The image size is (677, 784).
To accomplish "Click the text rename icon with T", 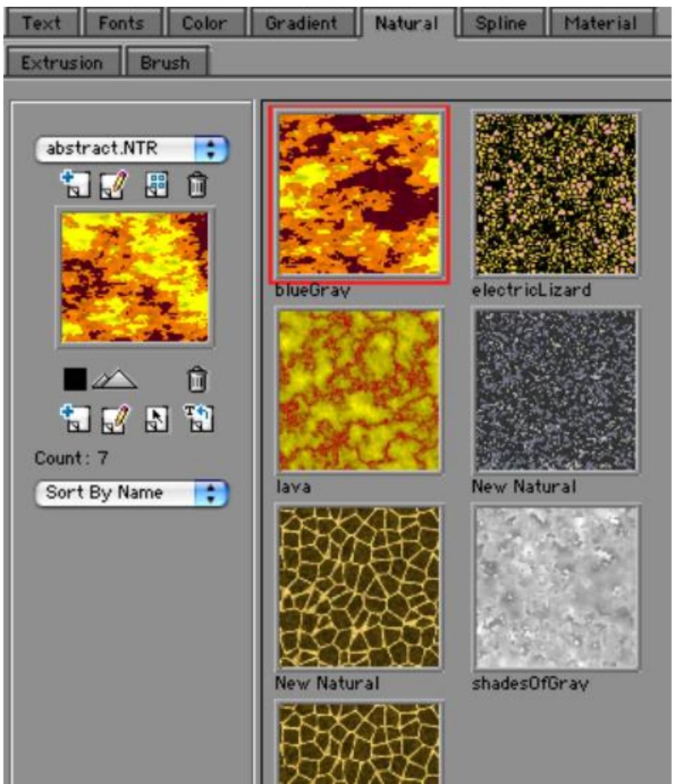I will click(198, 418).
